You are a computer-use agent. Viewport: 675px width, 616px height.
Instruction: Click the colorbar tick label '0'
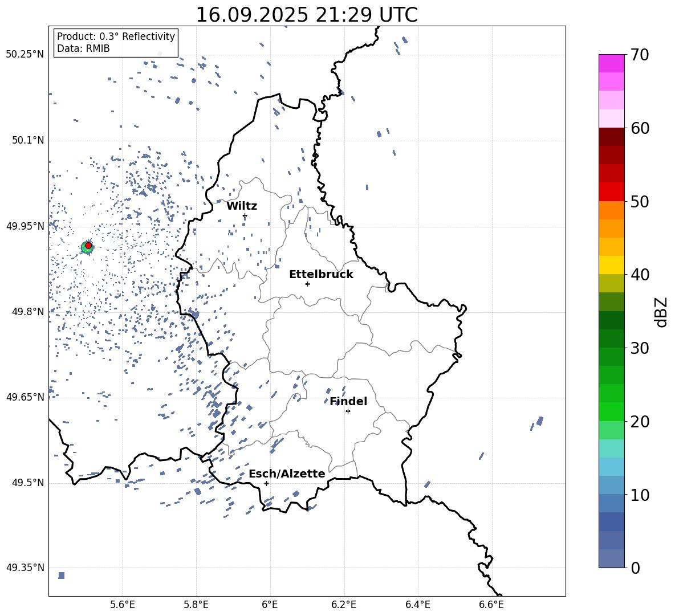pos(635,568)
